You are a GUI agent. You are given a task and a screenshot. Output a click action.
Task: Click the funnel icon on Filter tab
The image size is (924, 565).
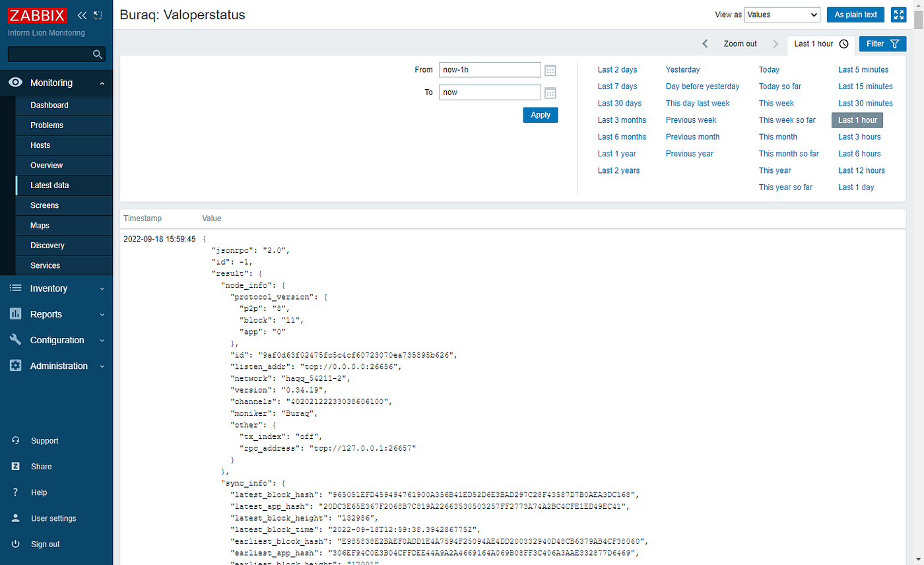click(x=894, y=44)
